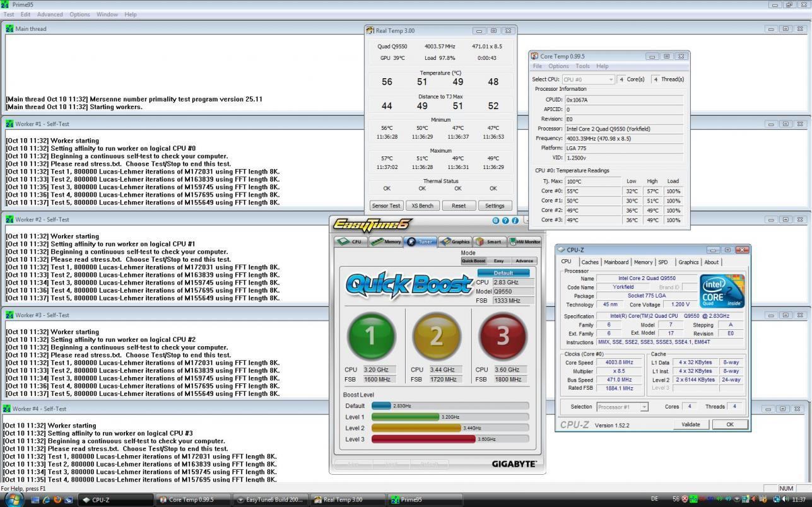Click Show Desktop quick launch icon
812x507 pixels.
click(35, 499)
